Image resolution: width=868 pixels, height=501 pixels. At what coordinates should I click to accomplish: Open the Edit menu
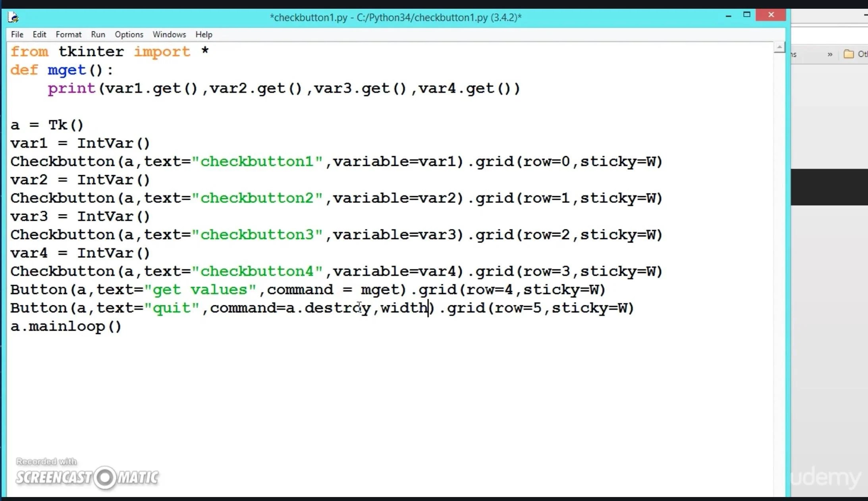point(39,35)
